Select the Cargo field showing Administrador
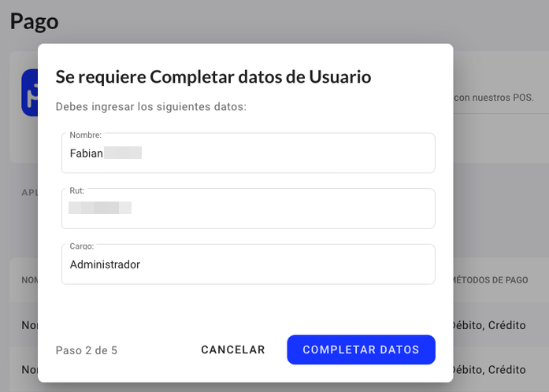The width and height of the screenshot is (549, 392). 248,264
